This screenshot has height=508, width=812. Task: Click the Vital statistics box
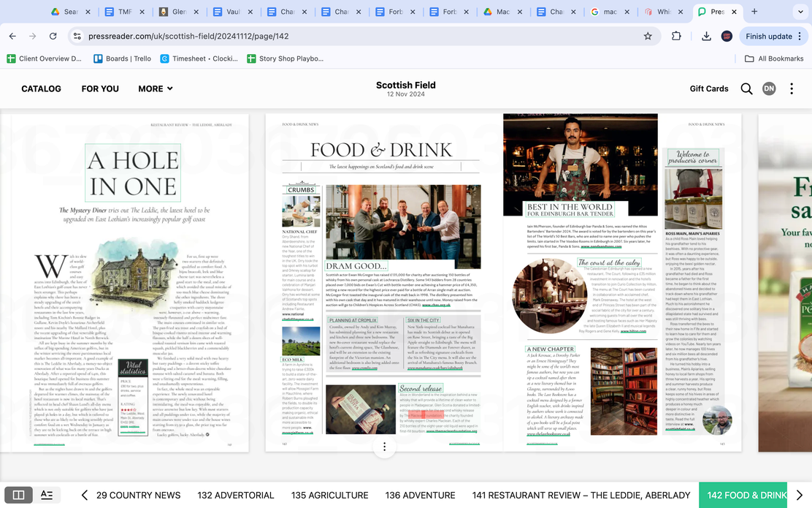coord(133,397)
